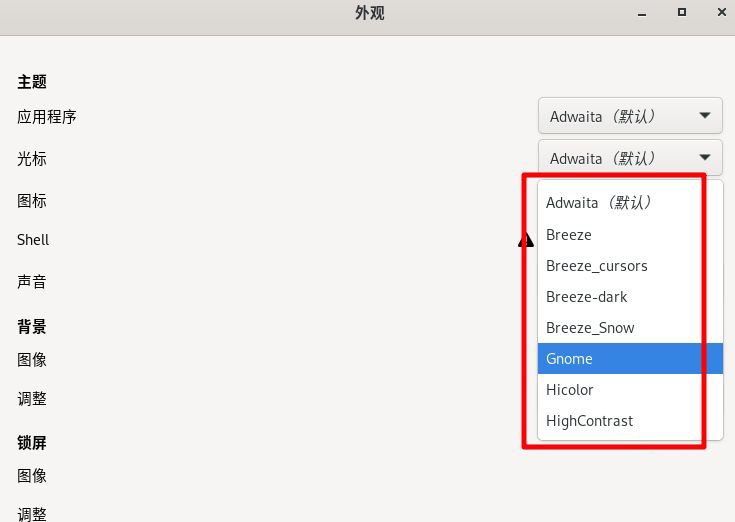
Task: Click the 锁屏 section heading
Action: pos(32,442)
